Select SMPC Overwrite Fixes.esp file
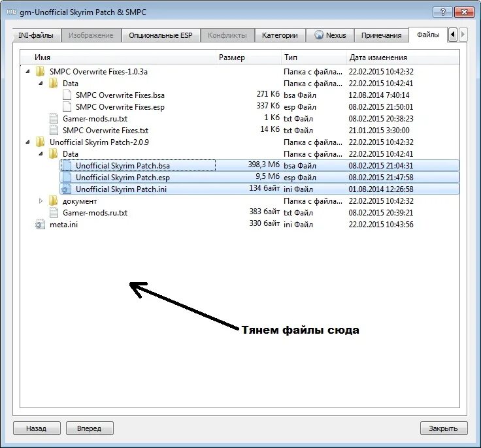This screenshot has height=448, width=481. [x=120, y=106]
